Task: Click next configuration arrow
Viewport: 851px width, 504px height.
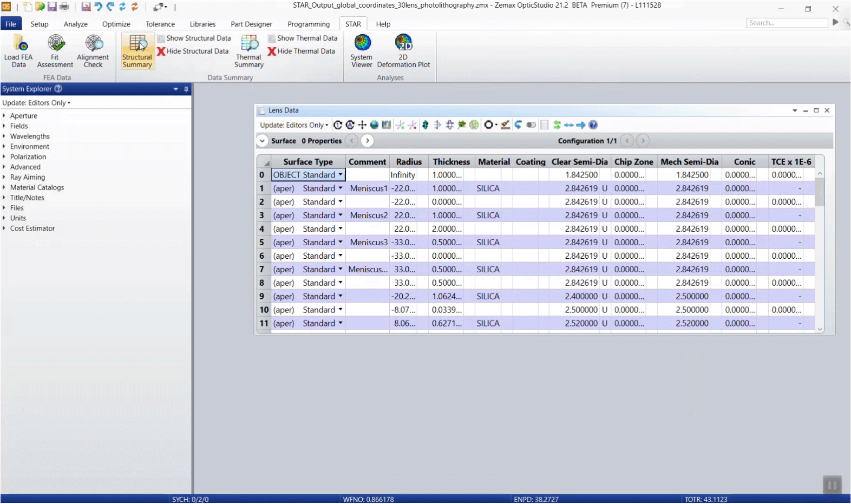Action: point(643,141)
